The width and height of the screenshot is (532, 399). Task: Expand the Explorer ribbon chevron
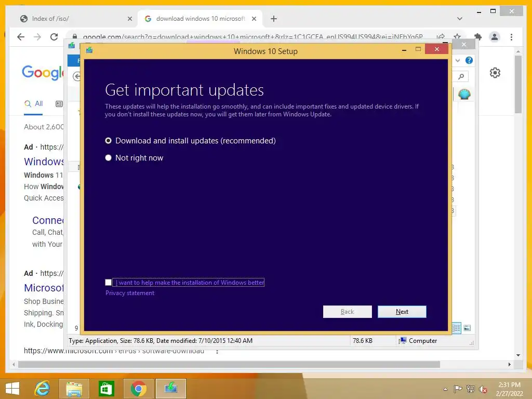tap(458, 60)
